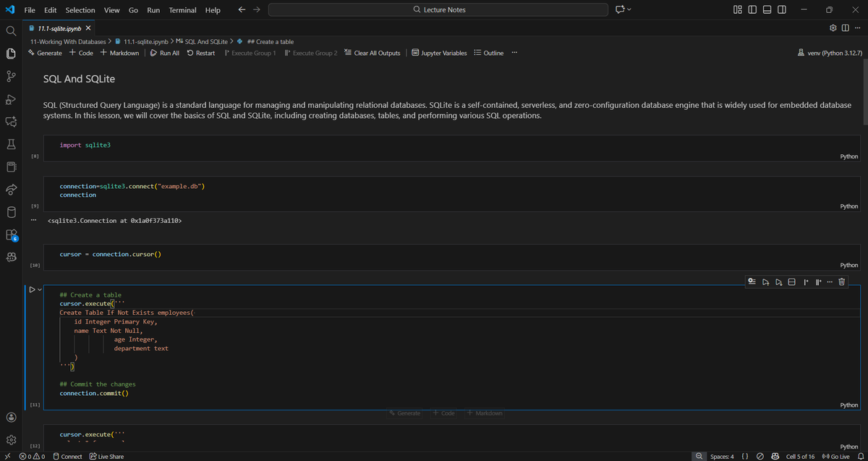Open the Manage gear in activity bar
The height and width of the screenshot is (461, 868).
(11, 439)
